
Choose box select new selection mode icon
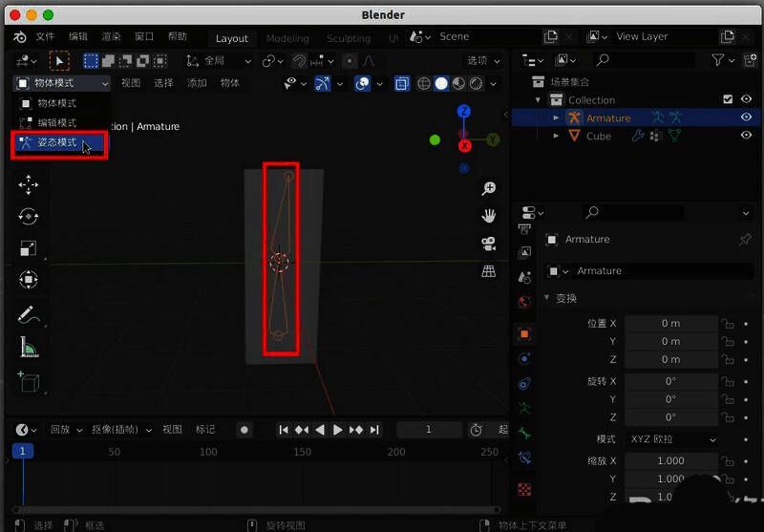91,61
